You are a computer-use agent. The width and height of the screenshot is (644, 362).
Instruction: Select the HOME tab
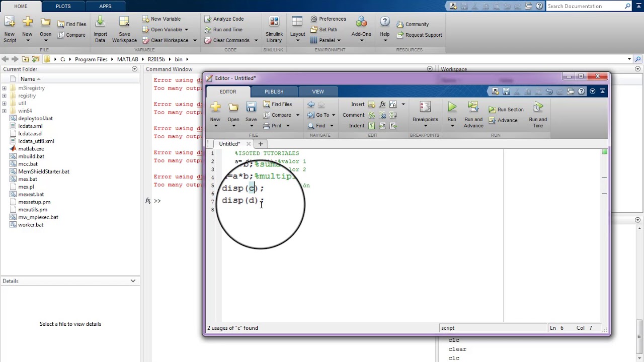click(21, 6)
